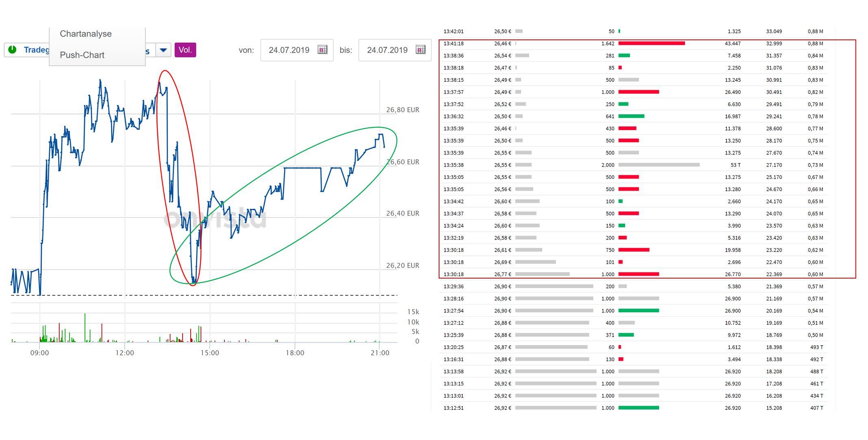Click the 15:00 time axis label
868x440 pixels.
(x=209, y=353)
